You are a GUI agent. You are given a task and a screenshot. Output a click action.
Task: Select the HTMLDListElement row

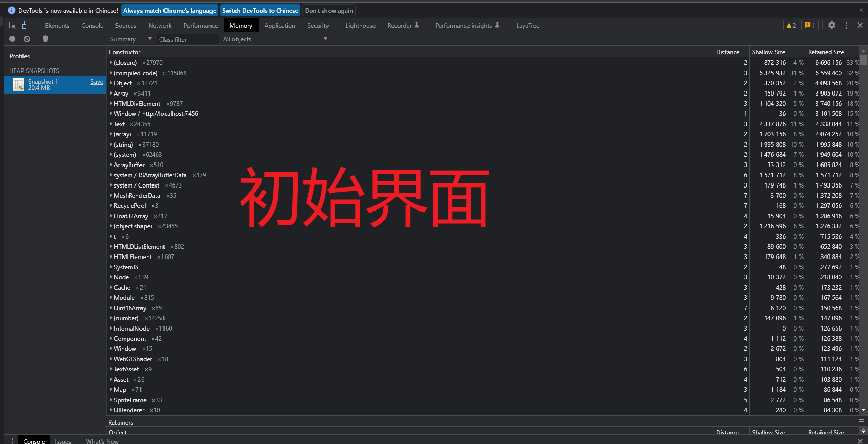tap(484, 246)
